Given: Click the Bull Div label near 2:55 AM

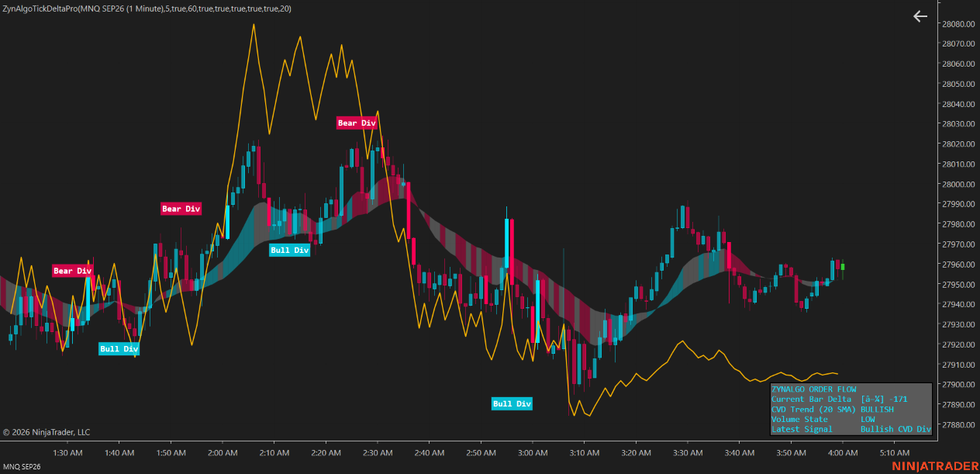Looking at the screenshot, I should (x=512, y=403).
